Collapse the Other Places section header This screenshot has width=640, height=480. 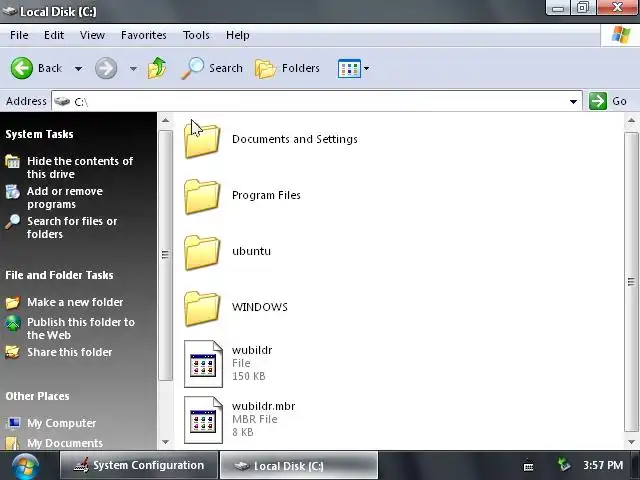click(x=37, y=396)
